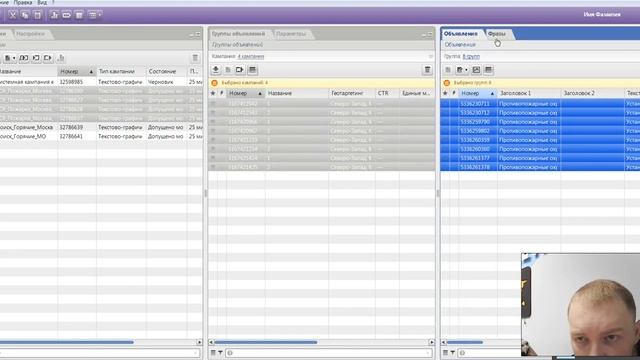Screen dimensions: 640x360
Task: Click the list icon below Объявления table
Action: tap(445, 353)
